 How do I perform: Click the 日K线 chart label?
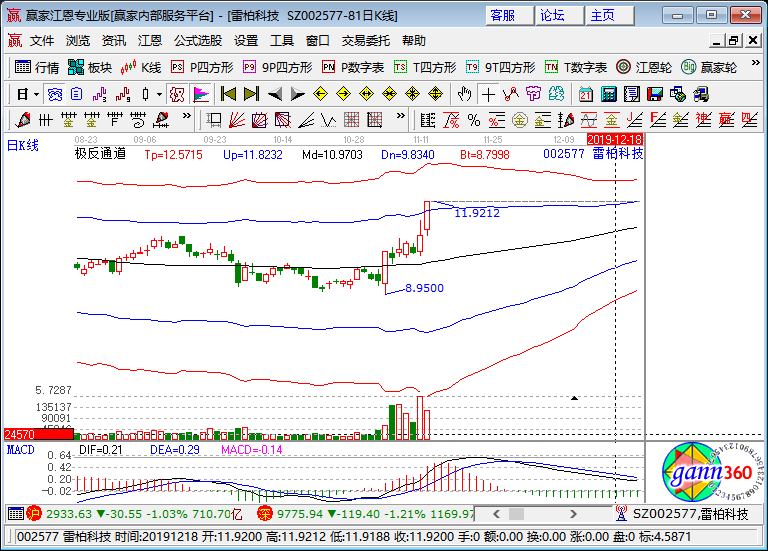23,145
